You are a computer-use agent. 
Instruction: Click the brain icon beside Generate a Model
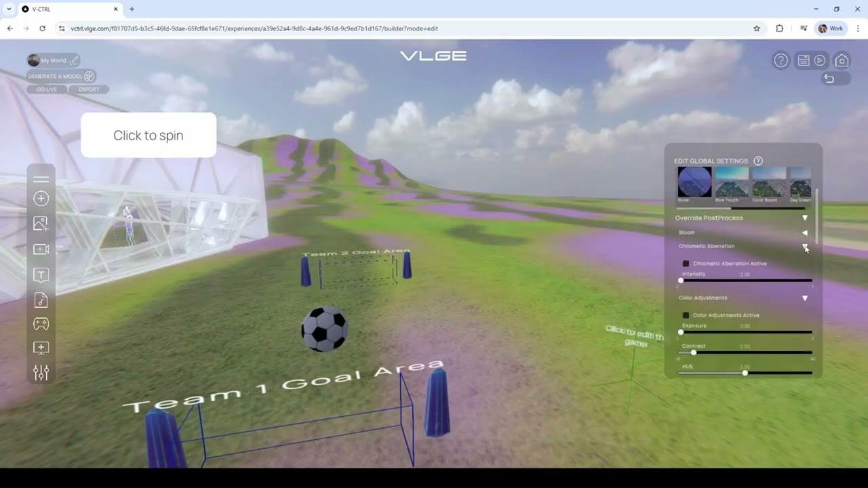89,76
